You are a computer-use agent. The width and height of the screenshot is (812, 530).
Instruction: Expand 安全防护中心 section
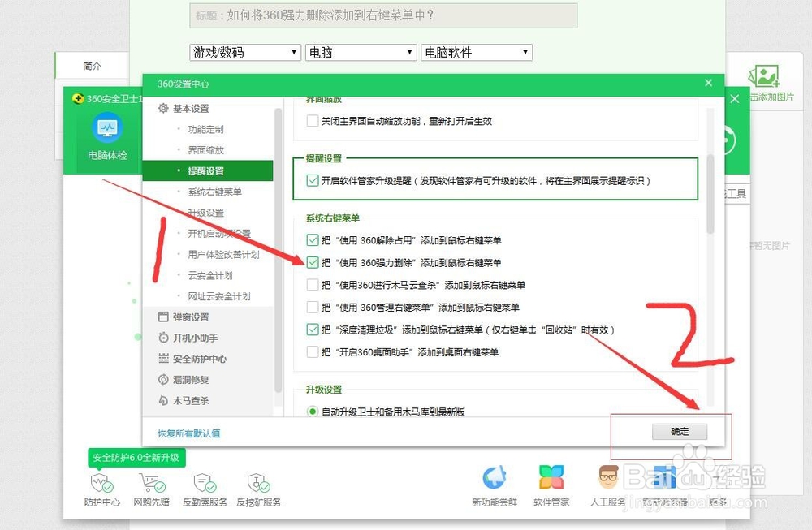(200, 359)
